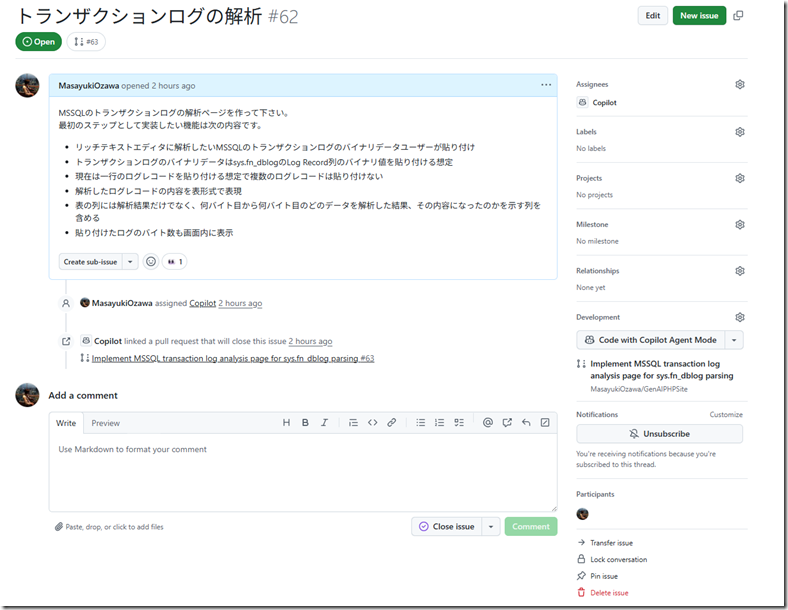Expand the Create sub-issue dropdown arrow

click(x=130, y=261)
